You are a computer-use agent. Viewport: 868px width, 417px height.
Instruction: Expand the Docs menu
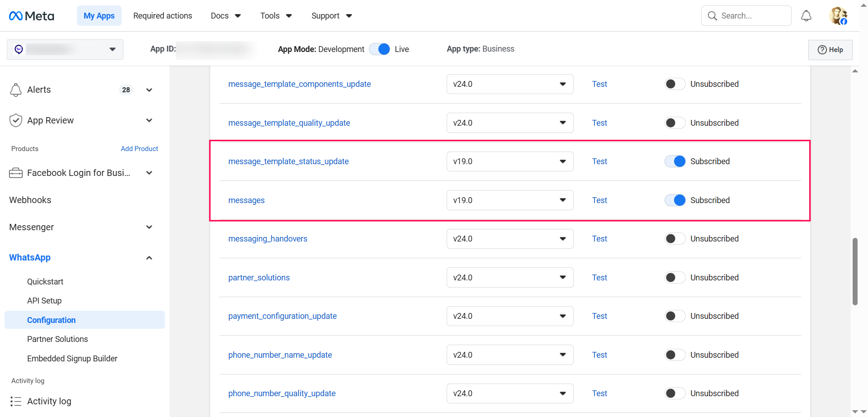click(x=225, y=15)
